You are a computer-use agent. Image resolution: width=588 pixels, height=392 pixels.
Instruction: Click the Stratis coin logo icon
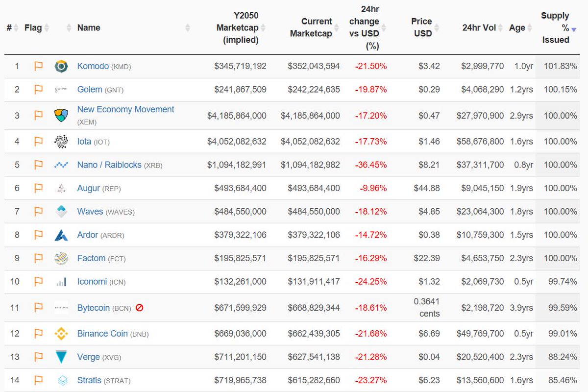[63, 381]
